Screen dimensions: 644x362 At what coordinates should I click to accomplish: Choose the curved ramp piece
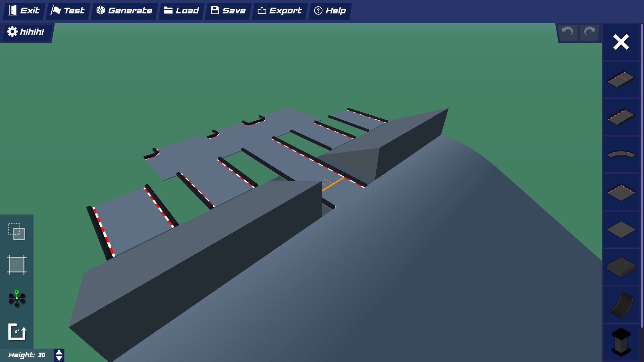click(x=621, y=305)
